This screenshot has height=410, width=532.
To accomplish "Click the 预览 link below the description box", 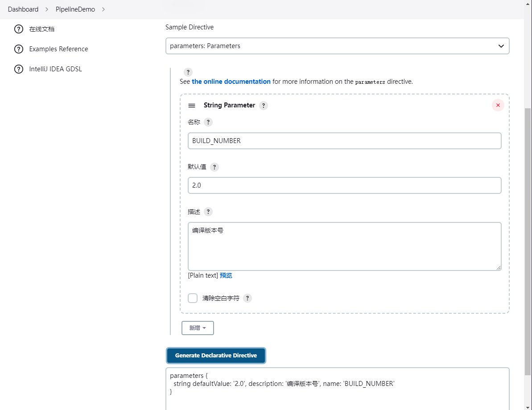I will pos(226,275).
